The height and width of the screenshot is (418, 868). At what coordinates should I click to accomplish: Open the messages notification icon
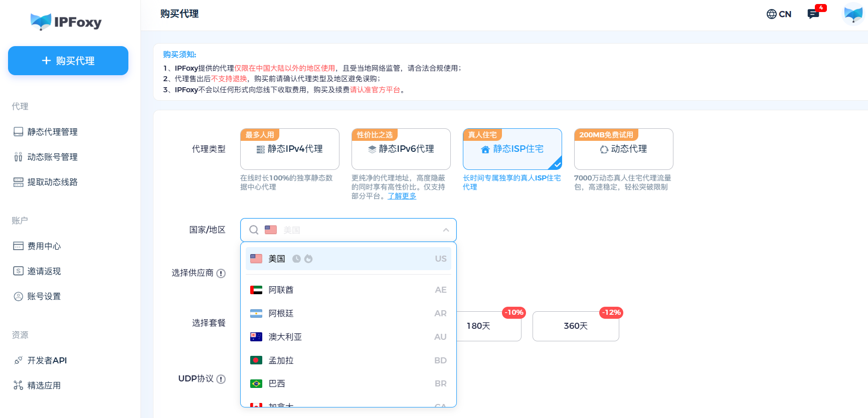pyautogui.click(x=813, y=14)
